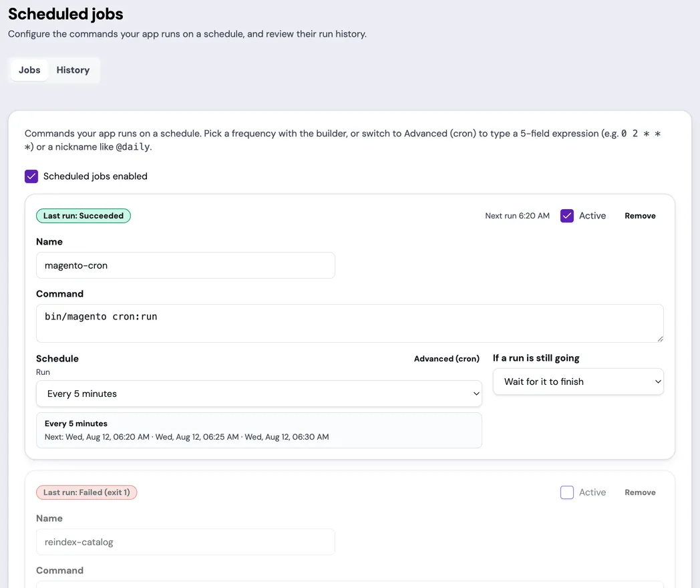Click the Last run: Succeeded badge
The height and width of the screenshot is (588, 700).
coord(83,216)
